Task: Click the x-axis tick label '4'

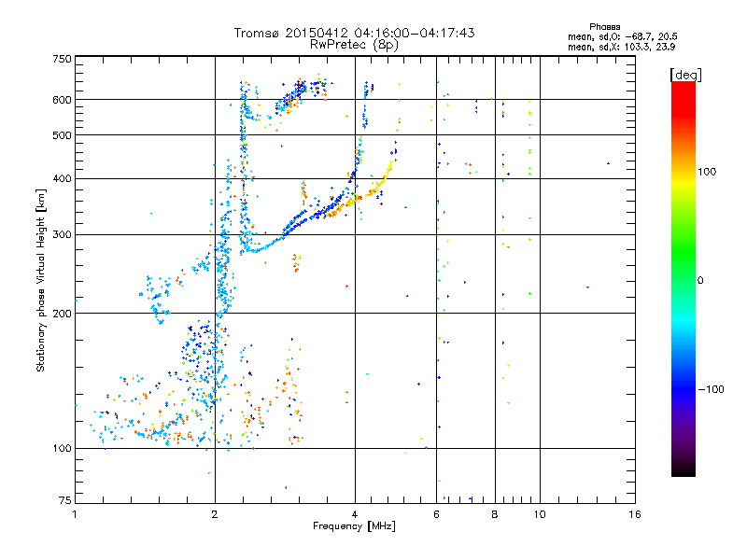Action: click(x=355, y=514)
